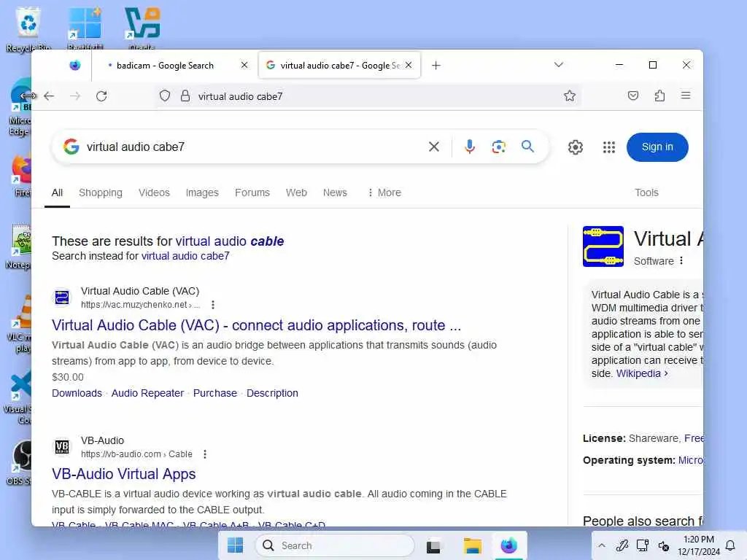The height and width of the screenshot is (560, 747).
Task: Open the Extensions puzzle icon
Action: tap(659, 96)
